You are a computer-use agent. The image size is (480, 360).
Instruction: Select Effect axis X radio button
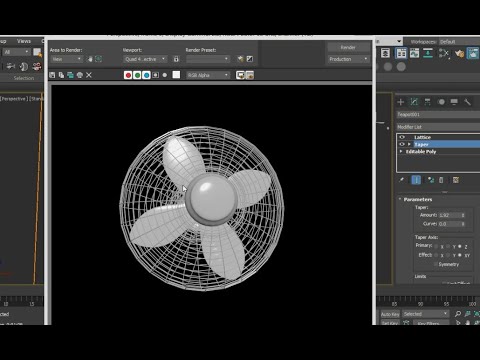[436, 255]
